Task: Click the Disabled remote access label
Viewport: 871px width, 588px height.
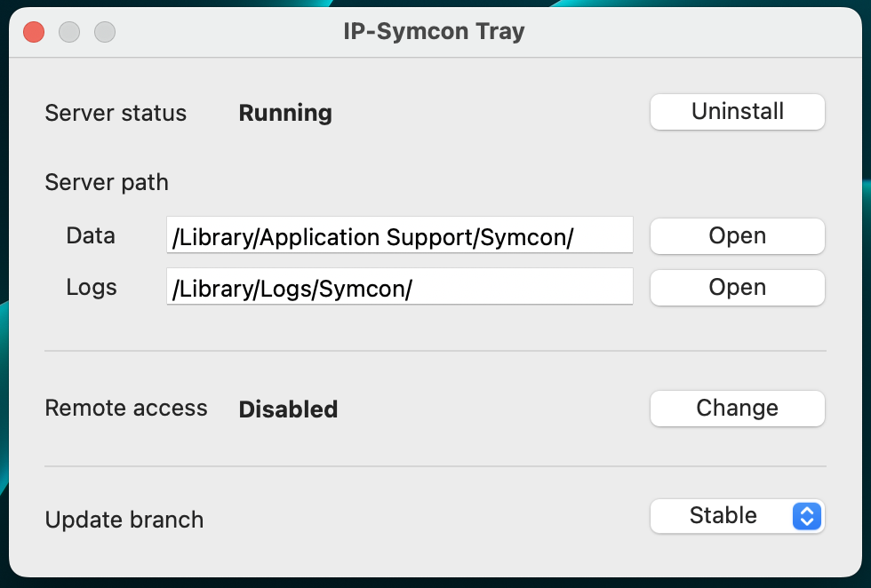Action: [x=288, y=409]
